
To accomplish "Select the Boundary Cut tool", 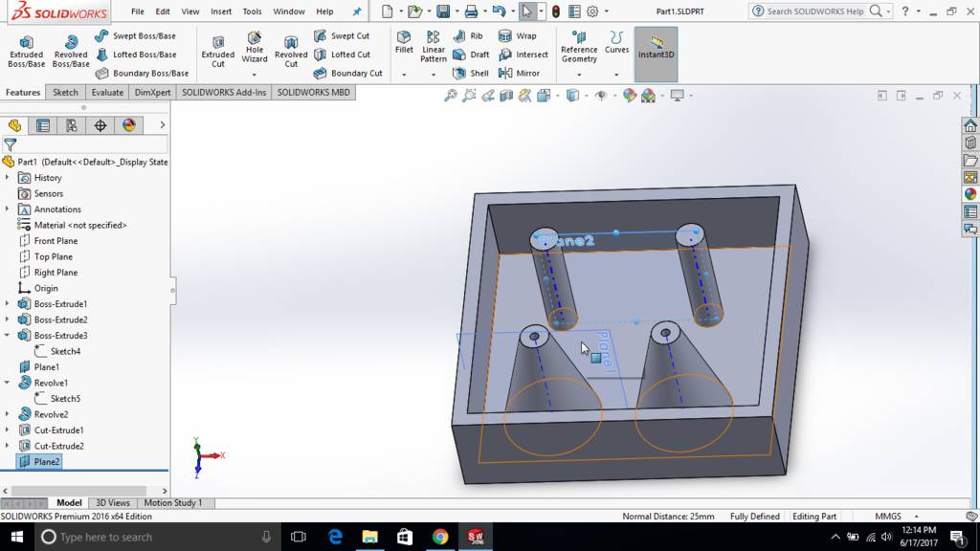I will 348,73.
